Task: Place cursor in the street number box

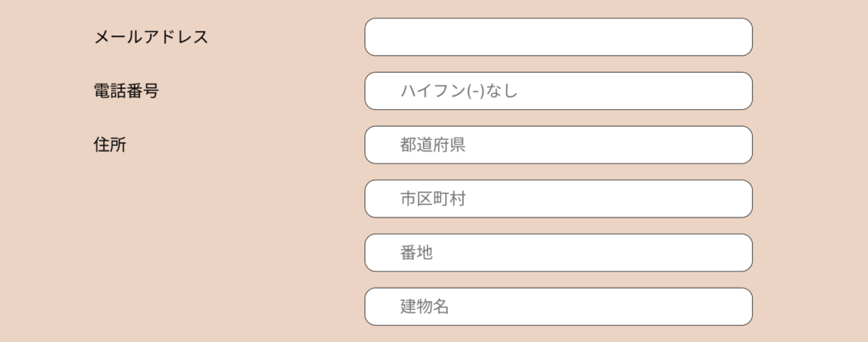Action: pyautogui.click(x=558, y=252)
